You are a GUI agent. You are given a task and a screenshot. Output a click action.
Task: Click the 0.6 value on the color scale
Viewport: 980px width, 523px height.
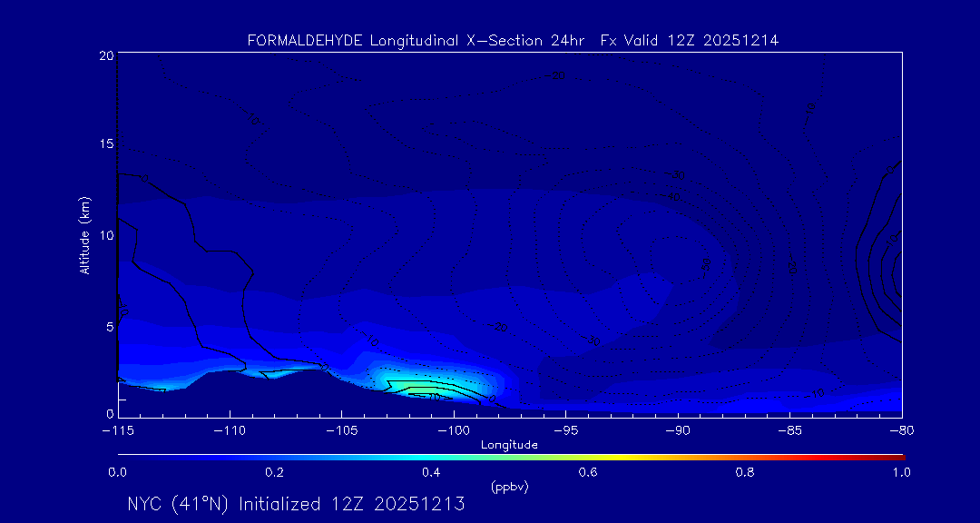588,472
